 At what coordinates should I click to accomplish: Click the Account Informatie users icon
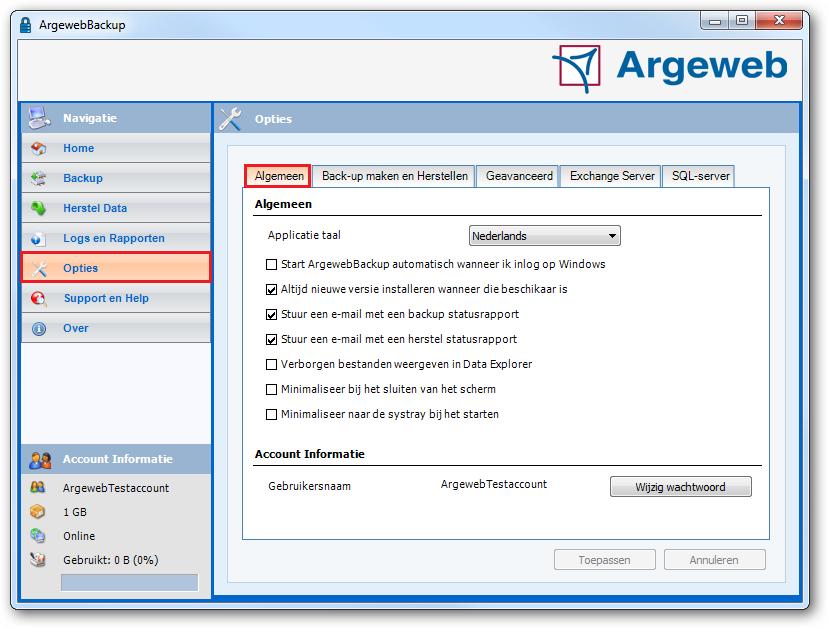[40, 460]
